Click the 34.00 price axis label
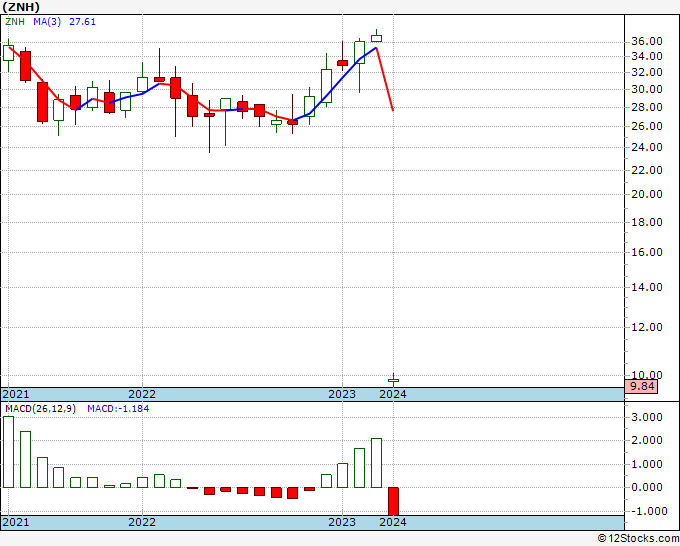Image resolution: width=680 pixels, height=546 pixels. pyautogui.click(x=647, y=56)
